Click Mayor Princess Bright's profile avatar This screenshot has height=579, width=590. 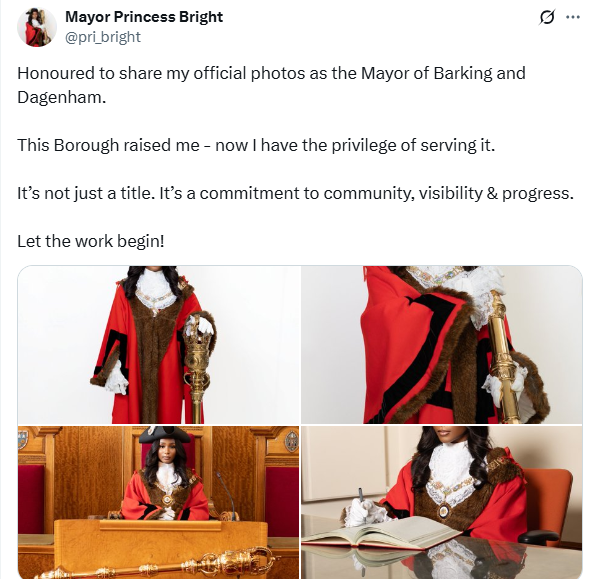pos(37,27)
